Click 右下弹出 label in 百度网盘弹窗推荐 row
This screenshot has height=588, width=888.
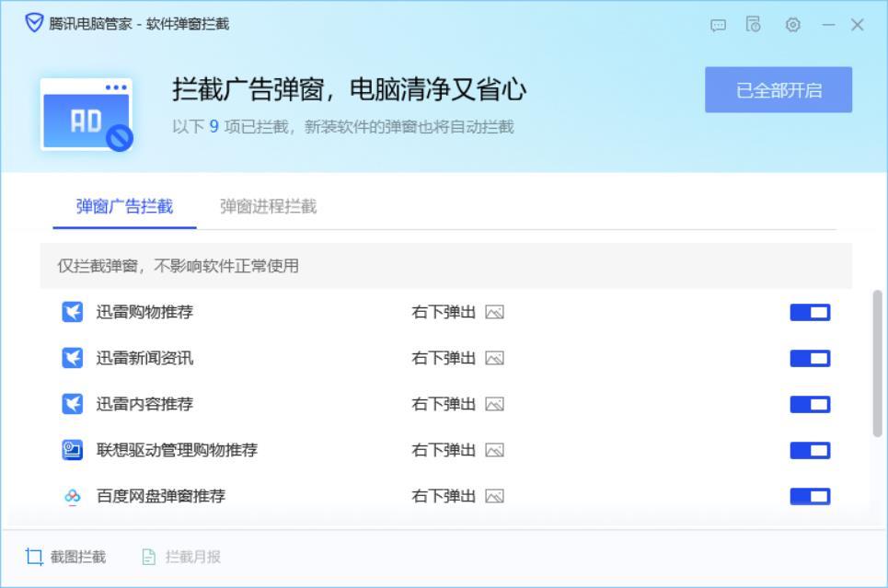click(444, 496)
